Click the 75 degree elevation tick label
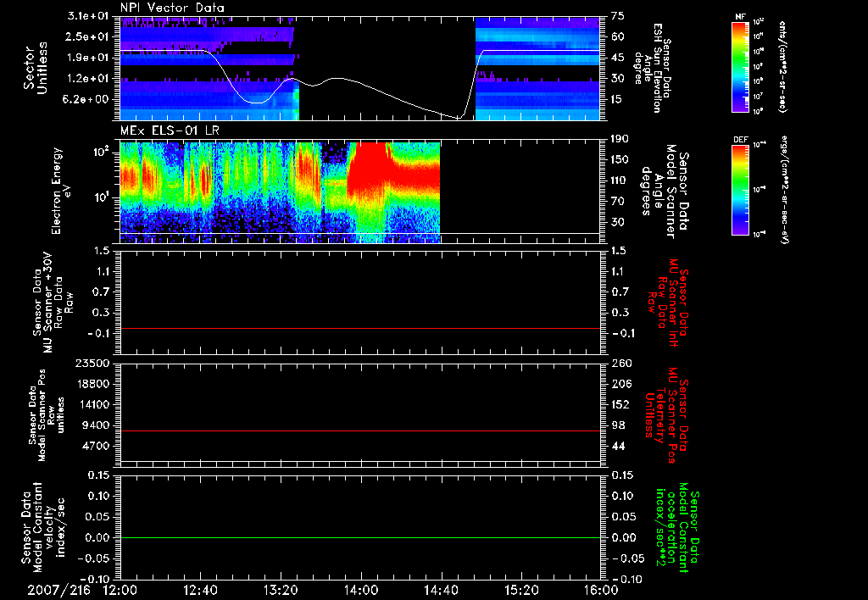 tap(618, 16)
